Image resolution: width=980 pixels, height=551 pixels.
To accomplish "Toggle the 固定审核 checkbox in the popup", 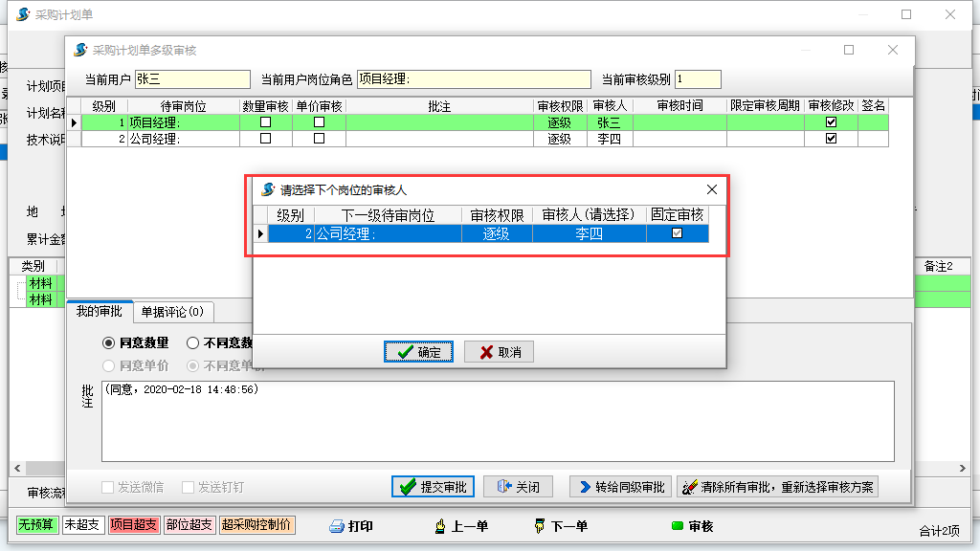I will click(678, 231).
